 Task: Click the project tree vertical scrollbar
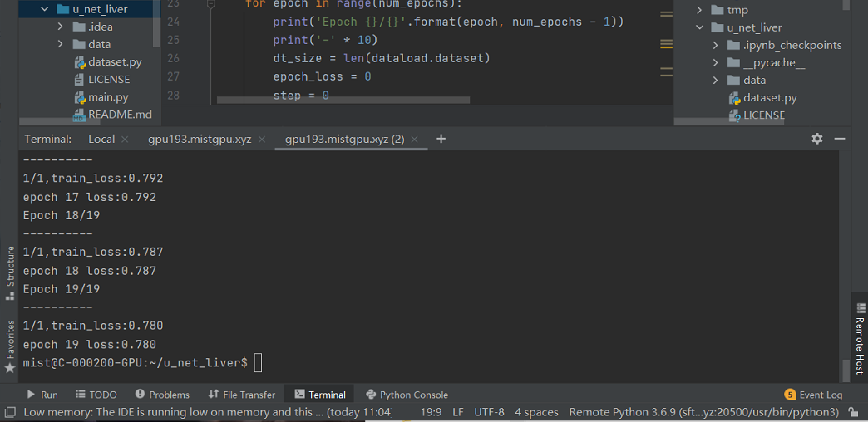[156, 24]
